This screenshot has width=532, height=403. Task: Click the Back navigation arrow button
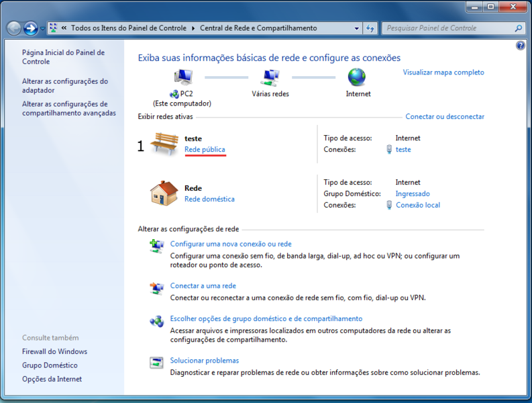pyautogui.click(x=14, y=28)
